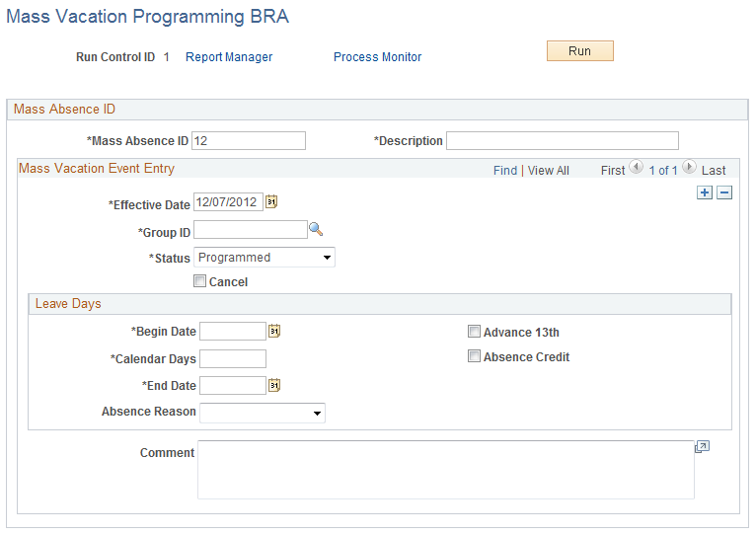Click the View All link
Viewport: 756px width, 535px height.
(548, 171)
